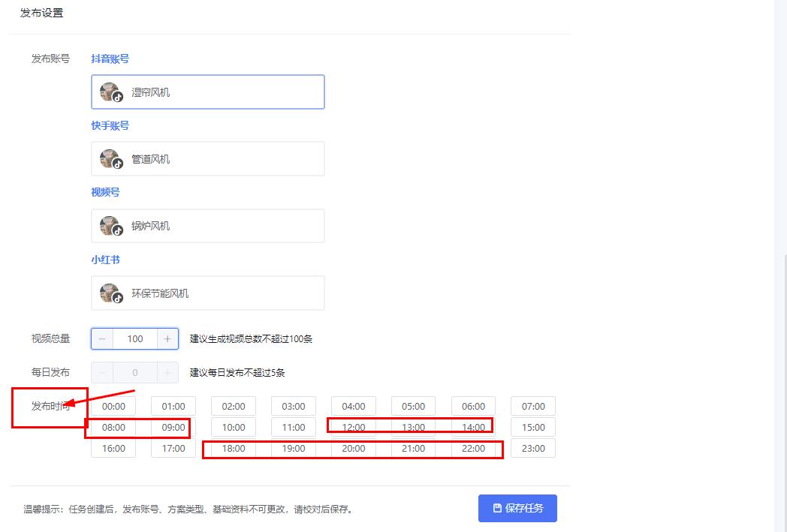Click the 锅炉风机 Shipinhao account avatar
This screenshot has width=787, height=532.
pos(110,226)
